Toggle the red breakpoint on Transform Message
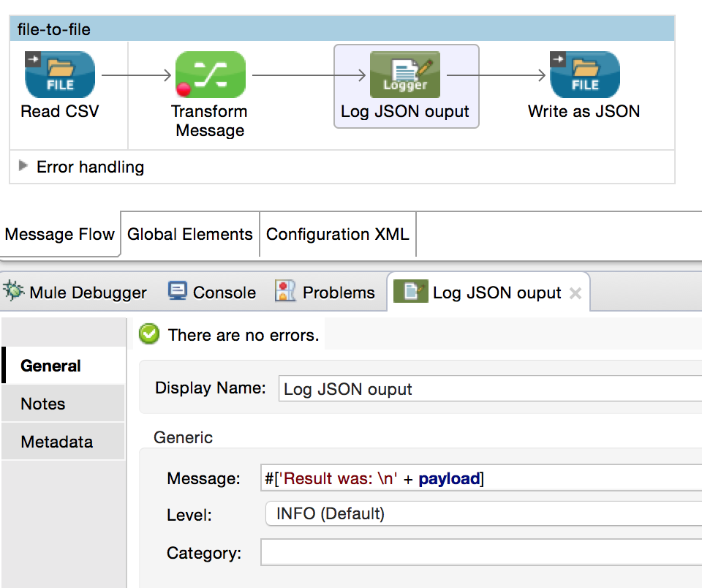The width and height of the screenshot is (702, 588). click(184, 90)
